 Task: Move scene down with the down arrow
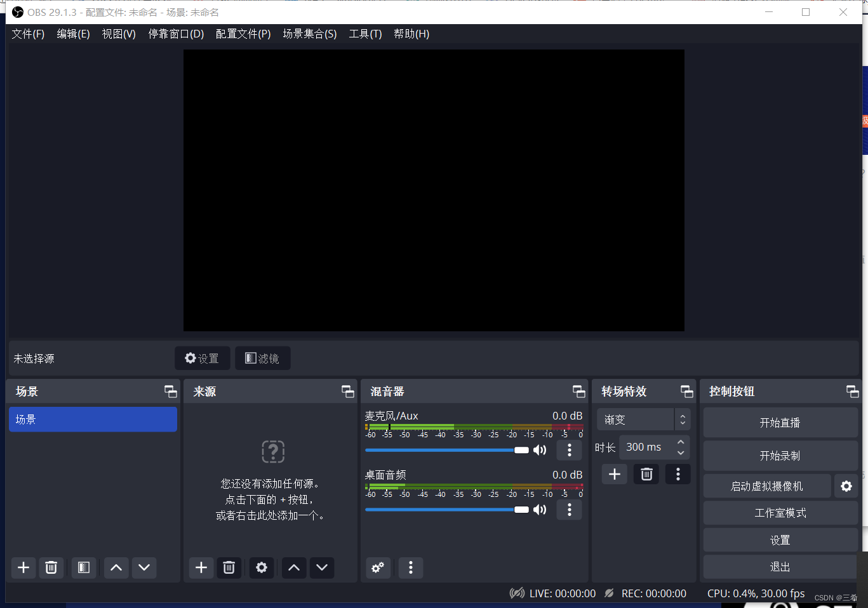(x=144, y=567)
